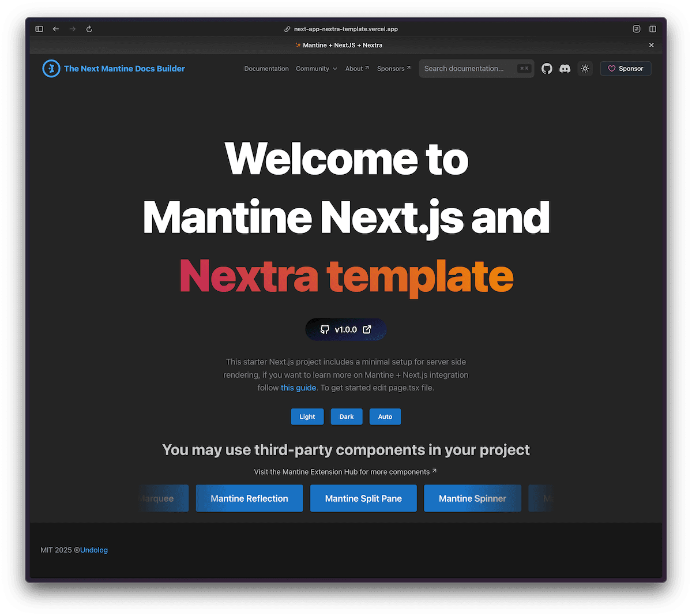Click the sun theme icon in header

tap(585, 68)
